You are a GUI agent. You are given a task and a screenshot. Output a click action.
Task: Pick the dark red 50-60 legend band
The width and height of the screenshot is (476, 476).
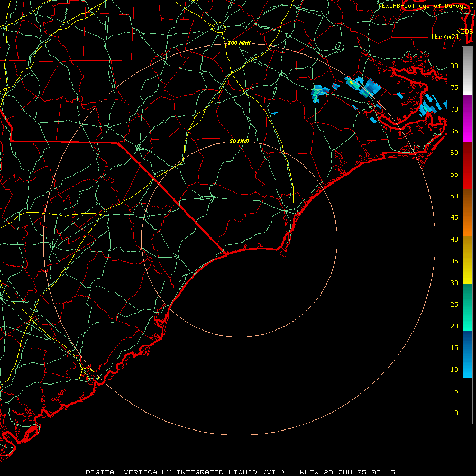[x=467, y=166]
